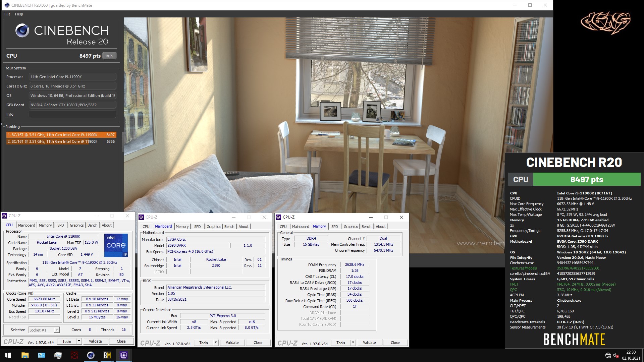The image size is (644, 362).
Task: Click the Intel Core i9 logo badge
Action: (x=116, y=245)
